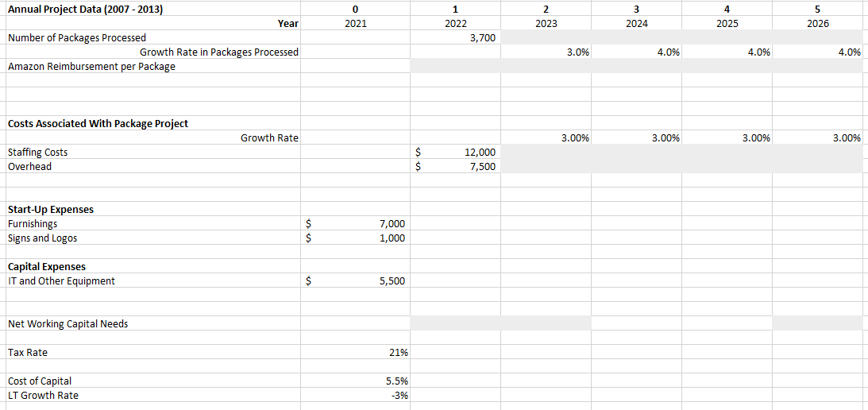Click the 21% tax rate value
This screenshot has width=868, height=410.
(x=399, y=352)
